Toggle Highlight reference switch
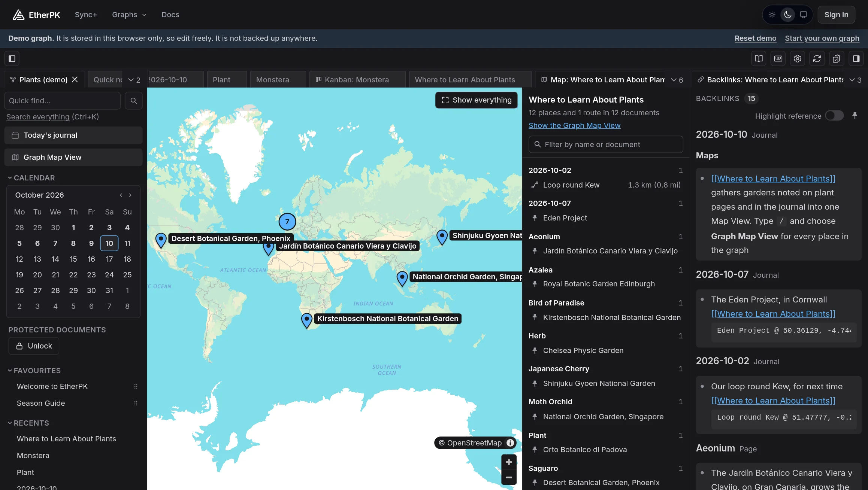 click(x=834, y=116)
